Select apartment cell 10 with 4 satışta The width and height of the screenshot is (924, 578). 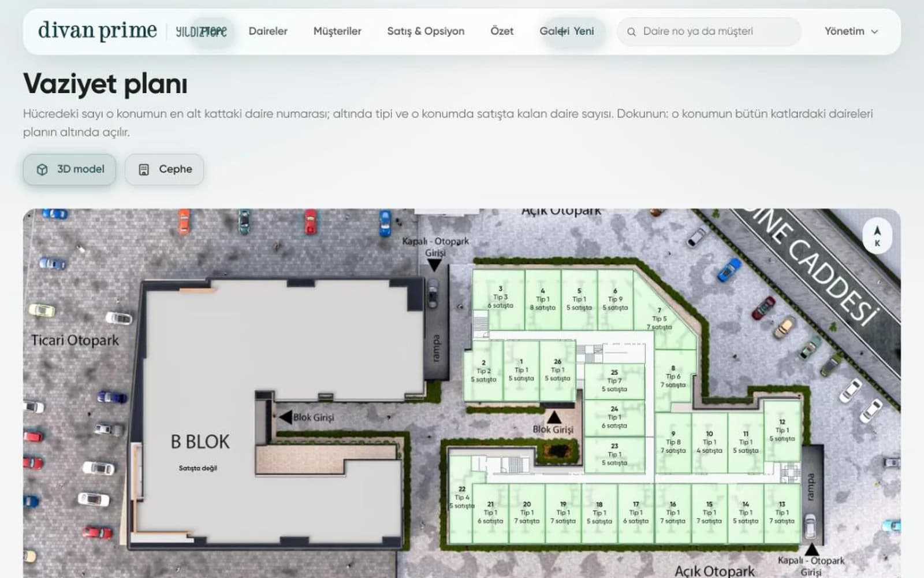(x=709, y=442)
